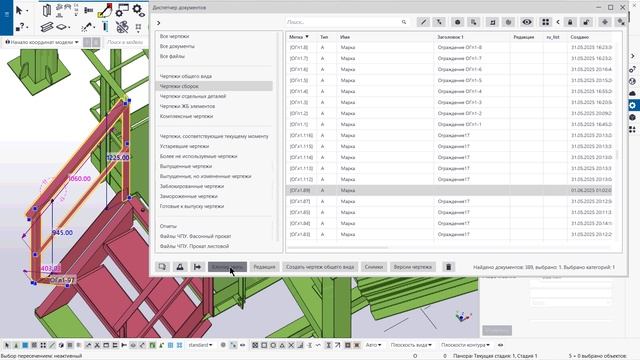Click the left chevron beside the grid icon

point(558,22)
